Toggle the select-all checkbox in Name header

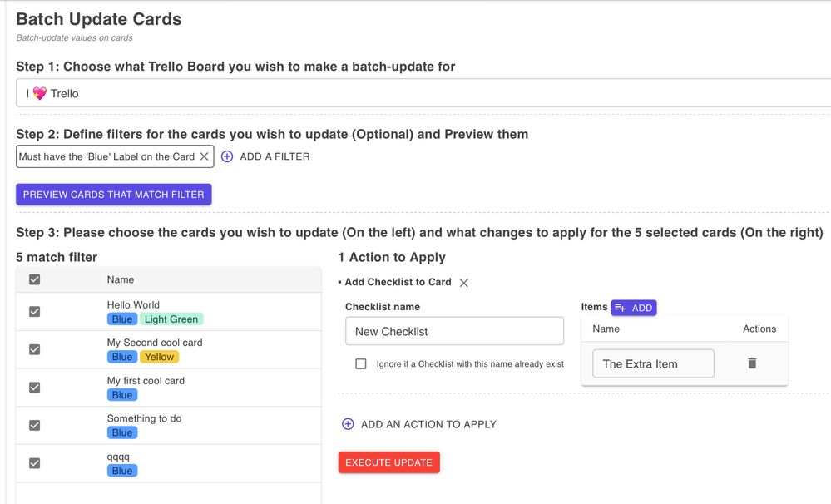click(34, 279)
